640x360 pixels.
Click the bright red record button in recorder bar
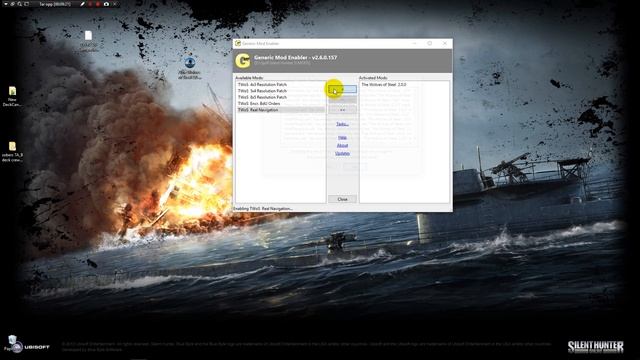98,4
